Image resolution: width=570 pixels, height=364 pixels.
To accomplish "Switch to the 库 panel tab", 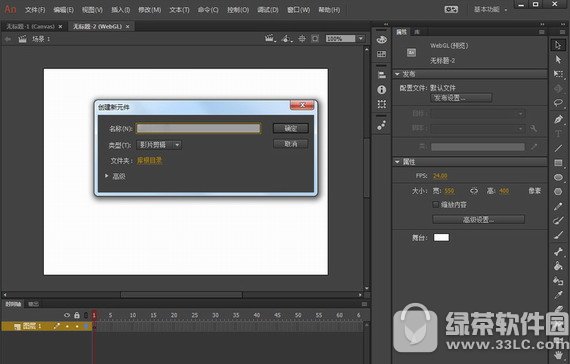I will pos(417,32).
